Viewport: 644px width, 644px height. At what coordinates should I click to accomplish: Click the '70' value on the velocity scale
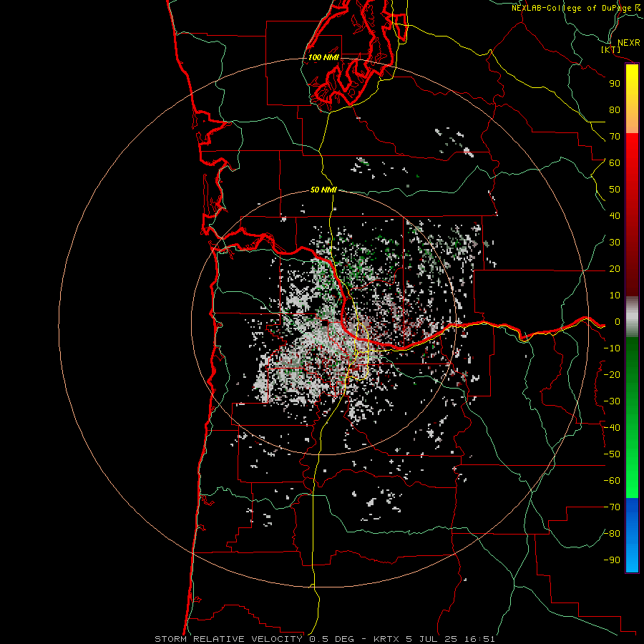pyautogui.click(x=615, y=137)
